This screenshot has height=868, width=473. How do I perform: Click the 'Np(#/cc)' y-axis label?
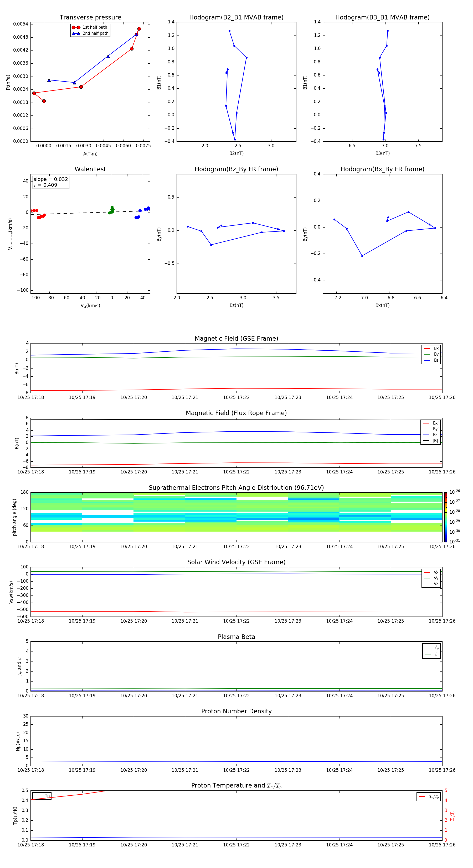(x=18, y=741)
